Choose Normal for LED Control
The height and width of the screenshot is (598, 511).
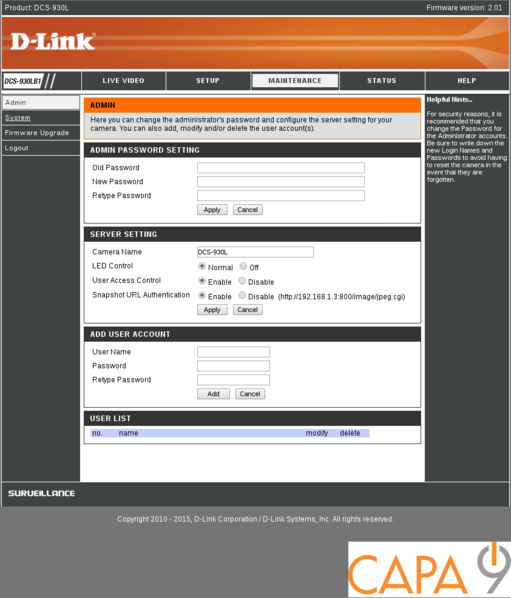[202, 266]
